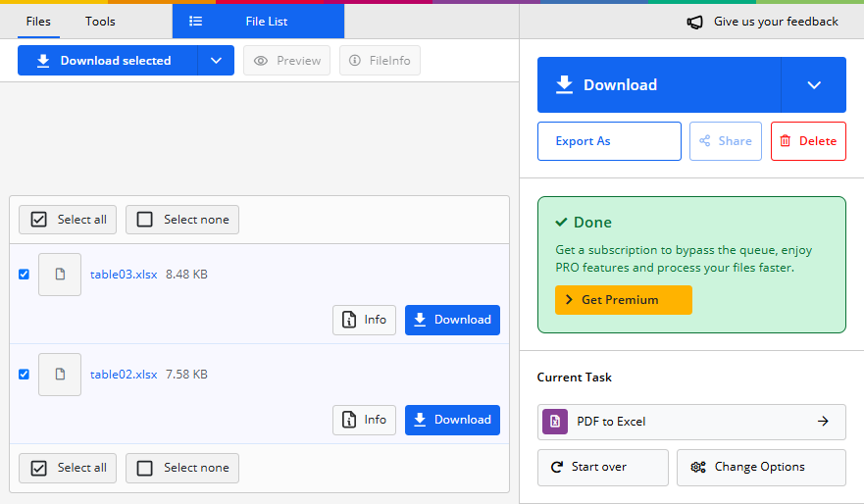Click the share nodes icon

tap(705, 141)
